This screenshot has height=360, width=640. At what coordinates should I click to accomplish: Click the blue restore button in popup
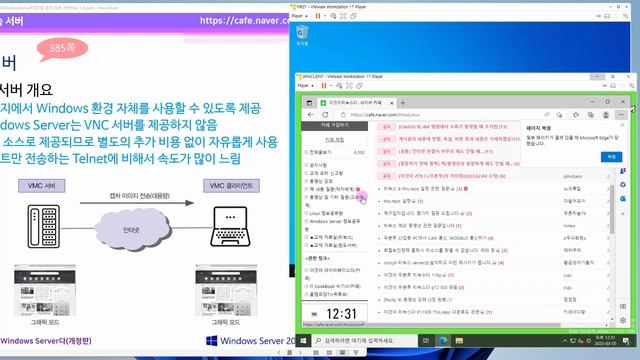[x=611, y=157]
